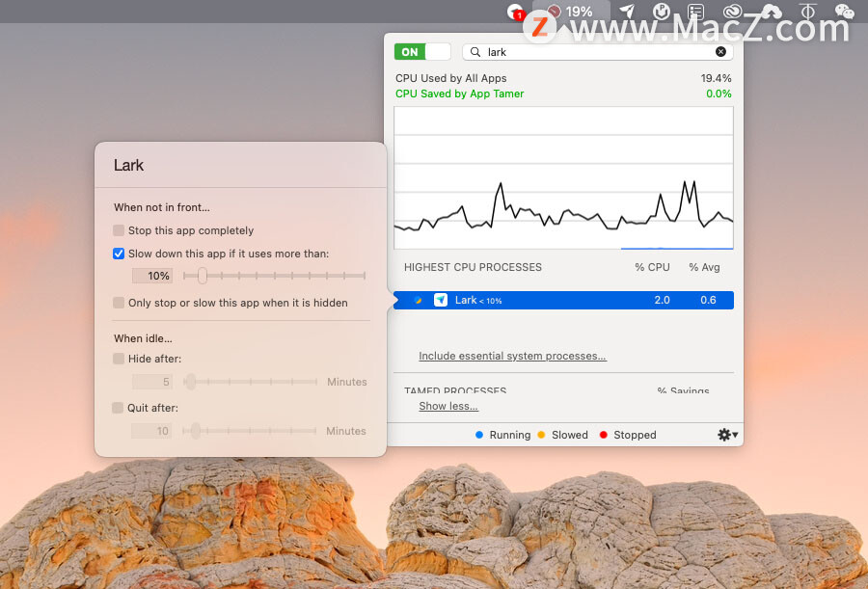
Task: Uncheck Slow down this app option
Action: tap(119, 254)
